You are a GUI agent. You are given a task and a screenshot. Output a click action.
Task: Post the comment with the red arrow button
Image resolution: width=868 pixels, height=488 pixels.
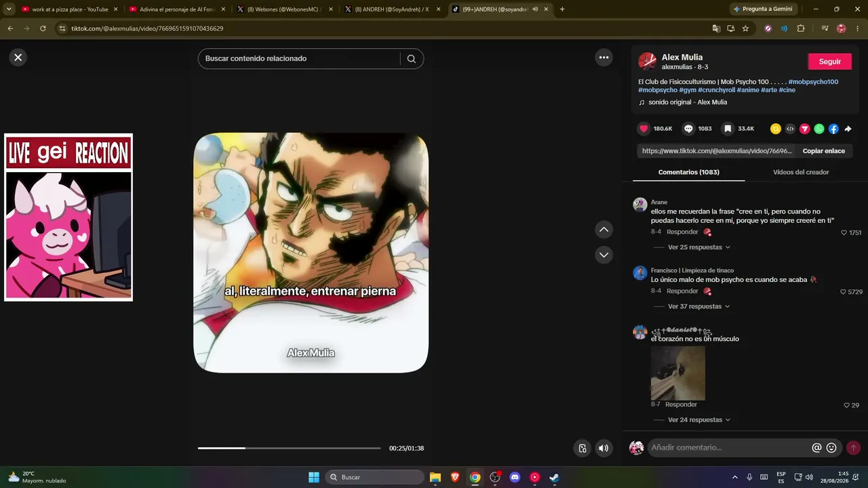853,448
